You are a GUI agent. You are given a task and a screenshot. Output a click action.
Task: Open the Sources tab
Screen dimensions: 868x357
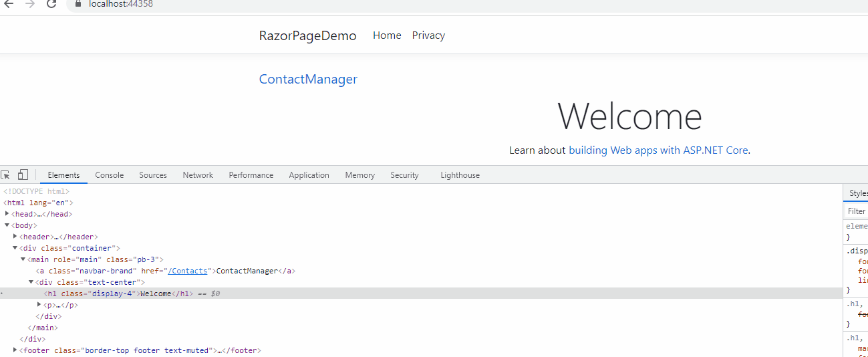coord(153,175)
